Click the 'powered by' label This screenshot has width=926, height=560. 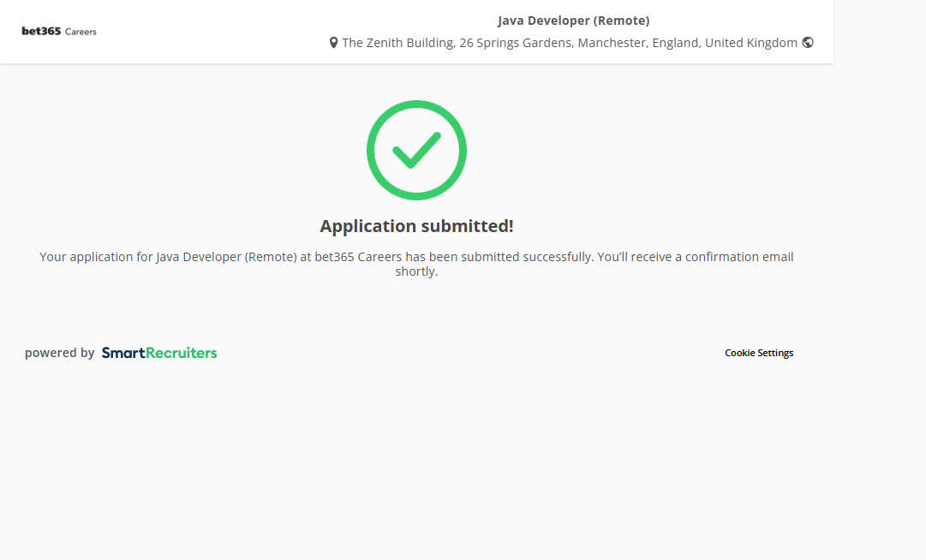point(59,353)
